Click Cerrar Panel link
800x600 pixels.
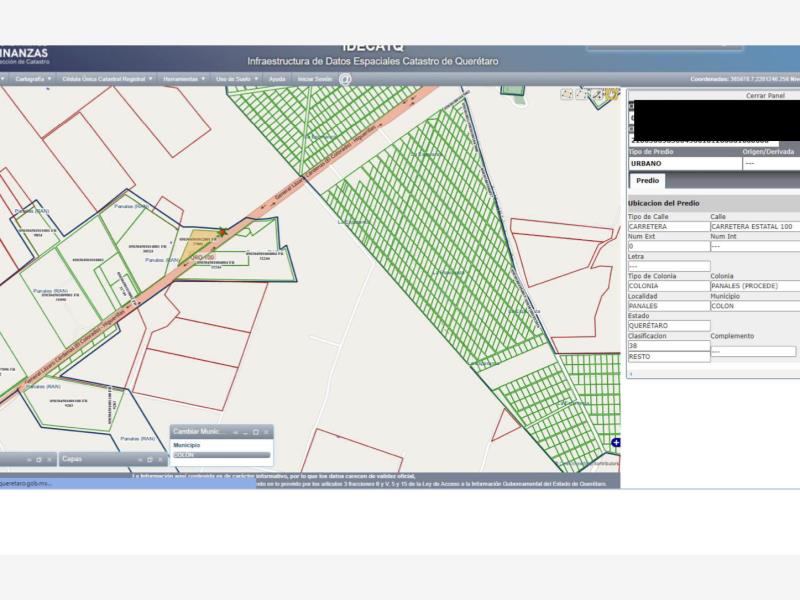click(765, 95)
